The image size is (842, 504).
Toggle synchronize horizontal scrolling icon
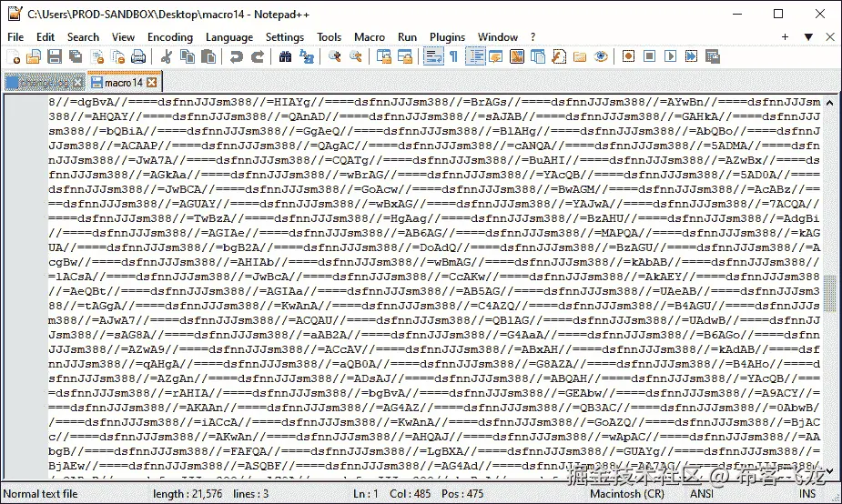[x=405, y=56]
